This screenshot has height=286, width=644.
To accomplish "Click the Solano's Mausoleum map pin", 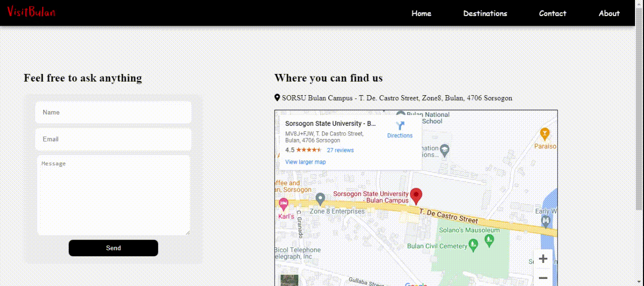I will [489, 241].
